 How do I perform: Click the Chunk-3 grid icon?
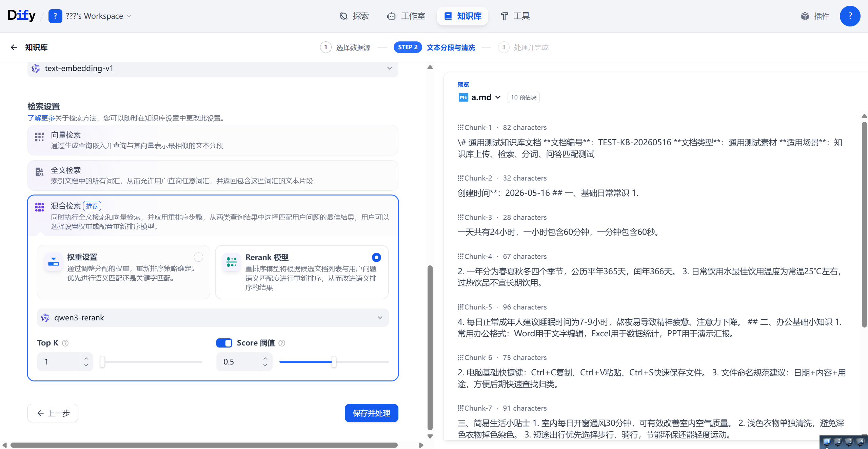click(460, 218)
